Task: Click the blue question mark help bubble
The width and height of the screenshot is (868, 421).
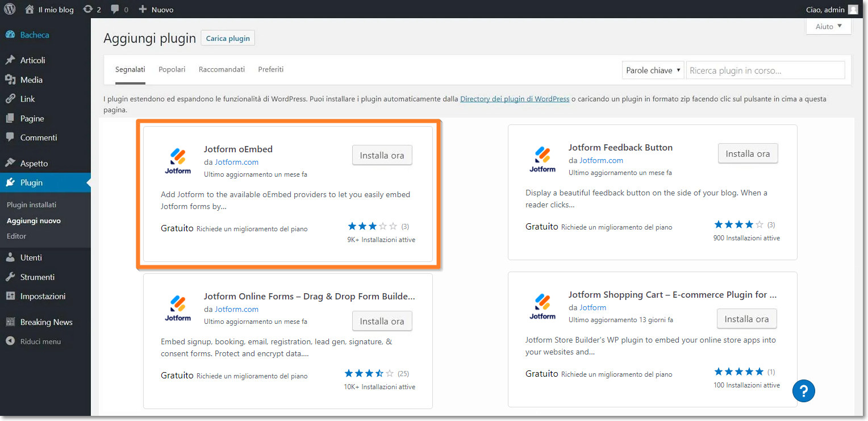Action: (804, 391)
